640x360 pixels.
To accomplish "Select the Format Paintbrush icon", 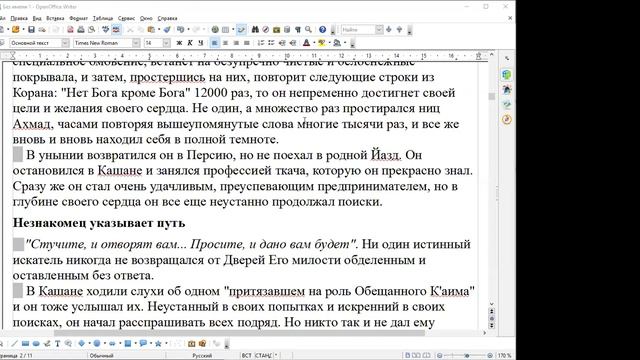I will coord(167,29).
